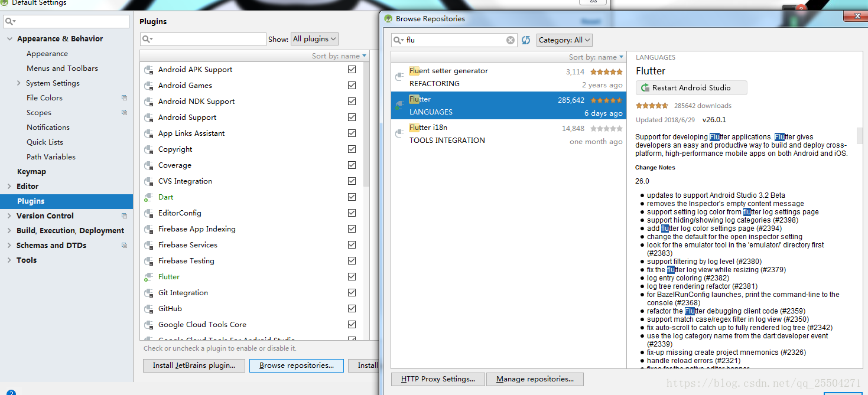Open Sort by name in Browse Repositories
Image resolution: width=868 pixels, height=395 pixels.
pos(596,57)
